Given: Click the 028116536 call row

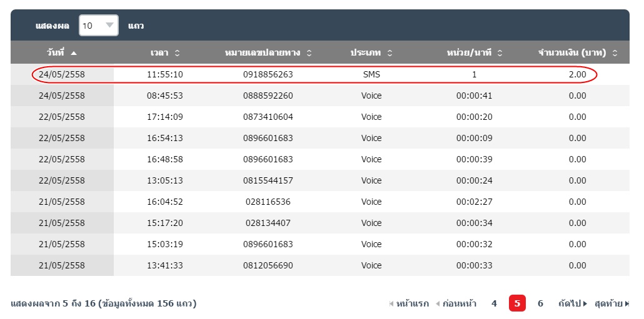Looking at the screenshot, I should pyautogui.click(x=268, y=202).
